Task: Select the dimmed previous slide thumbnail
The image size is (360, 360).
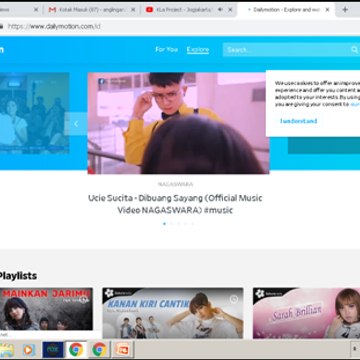Action: (35, 113)
